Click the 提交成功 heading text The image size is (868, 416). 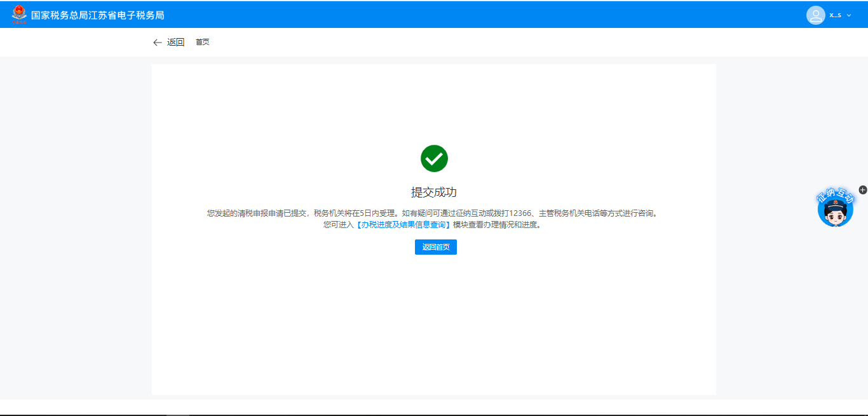[434, 192]
